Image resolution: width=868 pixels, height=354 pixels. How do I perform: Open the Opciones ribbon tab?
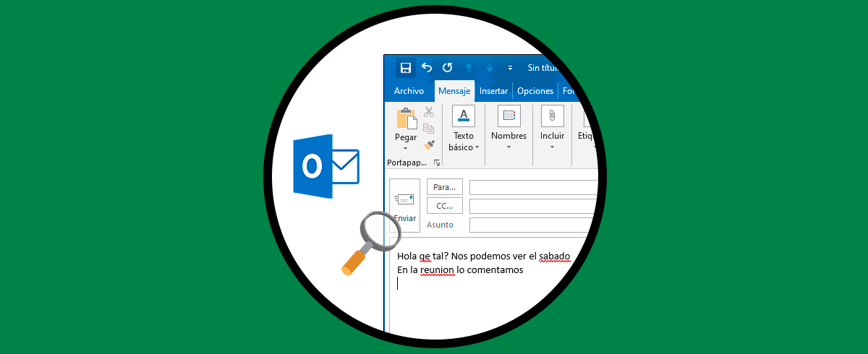(x=535, y=91)
